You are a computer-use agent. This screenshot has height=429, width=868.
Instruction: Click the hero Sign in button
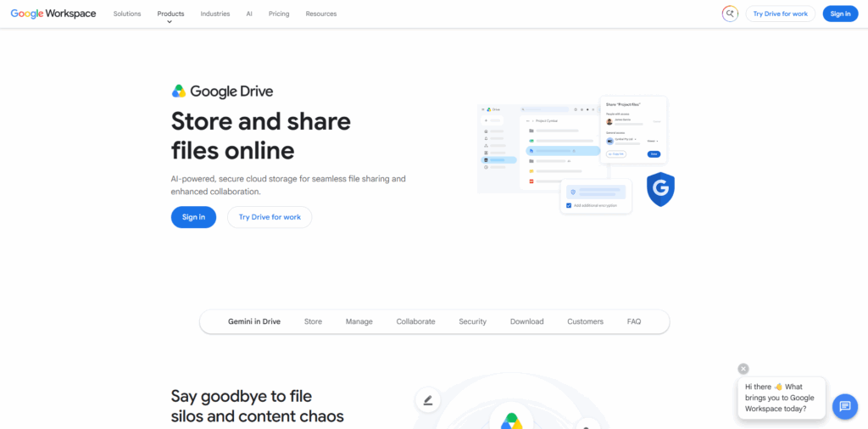(x=194, y=217)
